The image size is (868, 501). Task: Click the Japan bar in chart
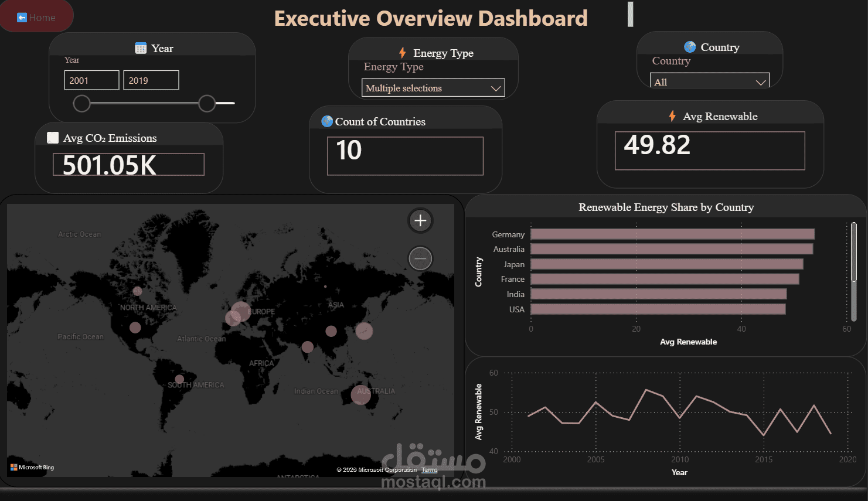tap(667, 264)
